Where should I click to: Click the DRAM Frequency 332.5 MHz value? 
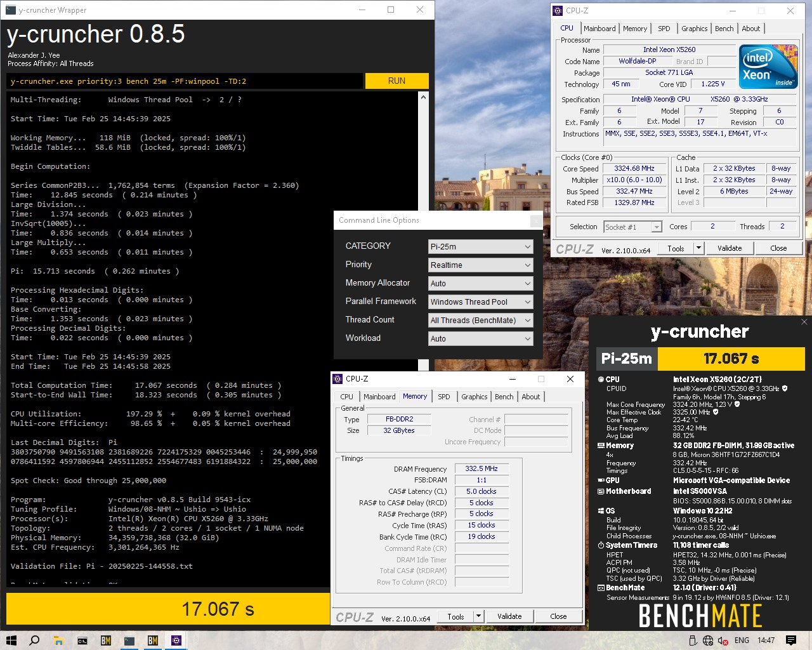click(x=481, y=468)
